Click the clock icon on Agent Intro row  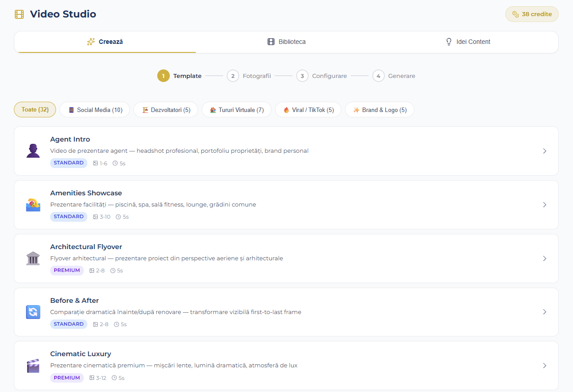[x=115, y=163]
